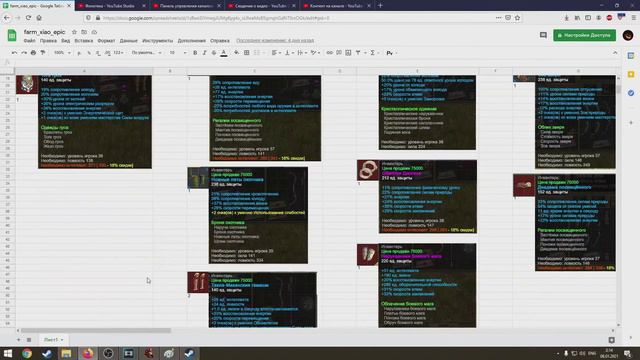The width and height of the screenshot is (640, 360).
Task: Open the Вид menu
Action: tap(65, 41)
